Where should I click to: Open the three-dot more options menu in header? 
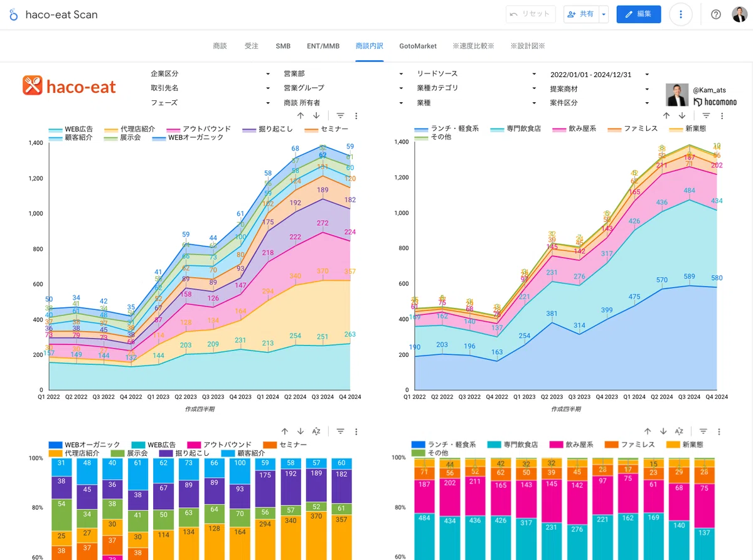[x=681, y=14]
